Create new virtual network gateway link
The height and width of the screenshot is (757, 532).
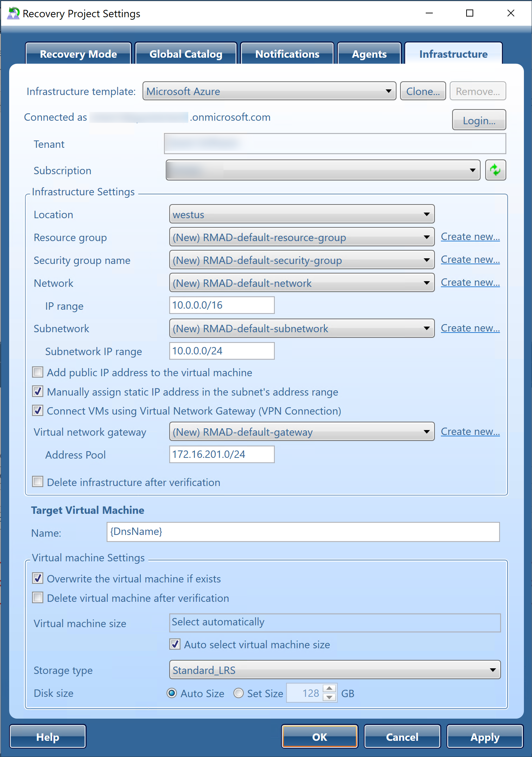pyautogui.click(x=470, y=432)
